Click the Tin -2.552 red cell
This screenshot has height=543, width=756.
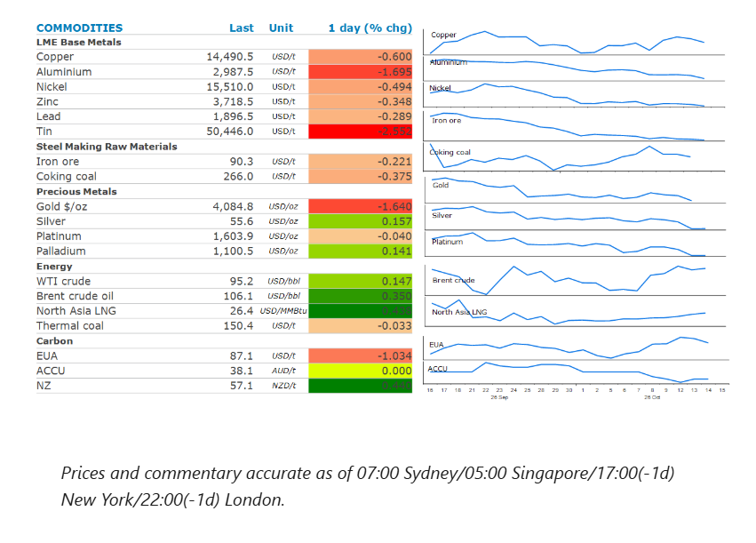point(361,132)
